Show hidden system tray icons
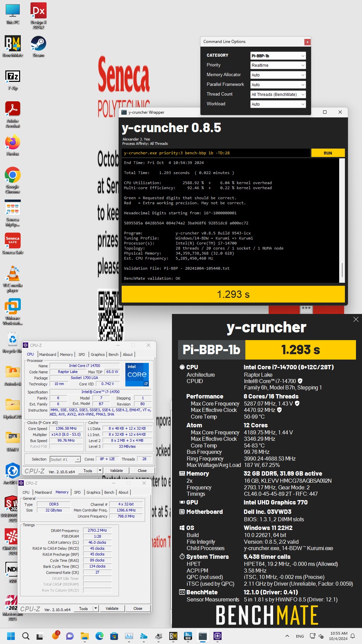 tap(287, 636)
